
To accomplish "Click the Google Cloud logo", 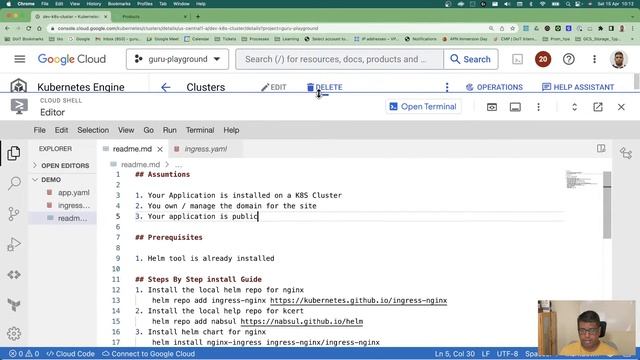I will point(72,59).
